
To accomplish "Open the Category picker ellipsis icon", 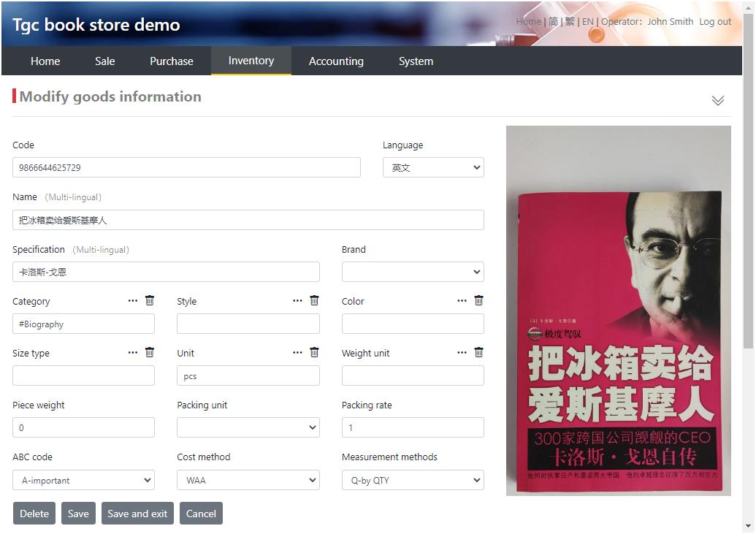I will point(133,300).
